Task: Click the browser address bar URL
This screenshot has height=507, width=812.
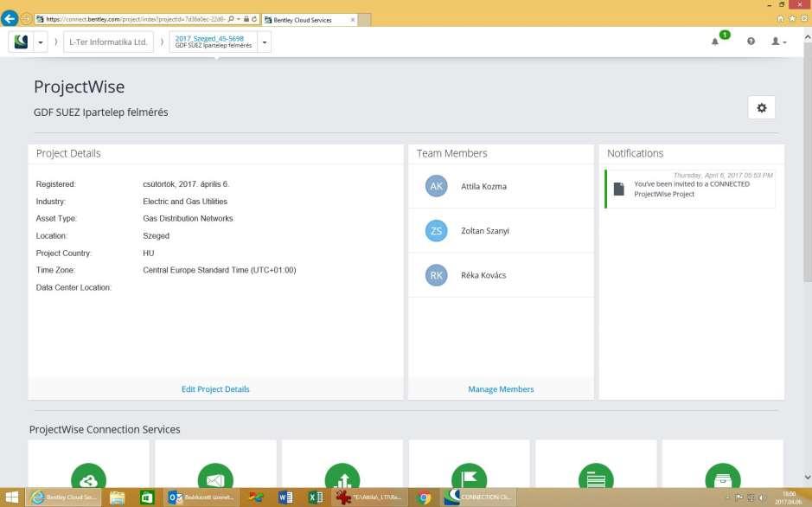Action: [136, 19]
